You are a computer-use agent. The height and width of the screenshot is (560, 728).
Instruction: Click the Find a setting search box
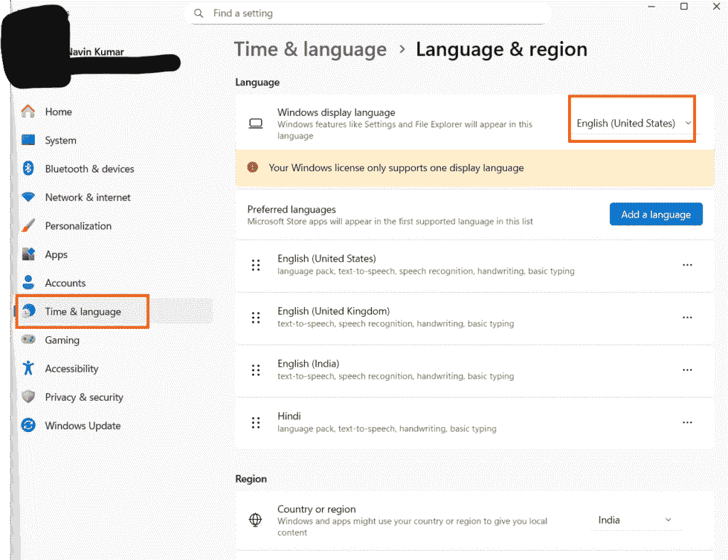(370, 14)
